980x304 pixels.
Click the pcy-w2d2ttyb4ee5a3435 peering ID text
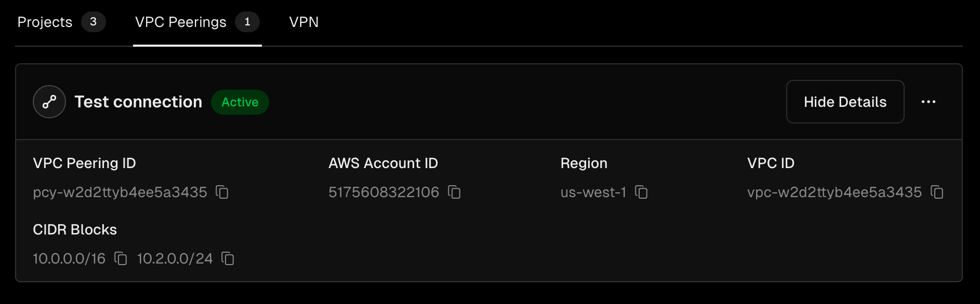(120, 192)
